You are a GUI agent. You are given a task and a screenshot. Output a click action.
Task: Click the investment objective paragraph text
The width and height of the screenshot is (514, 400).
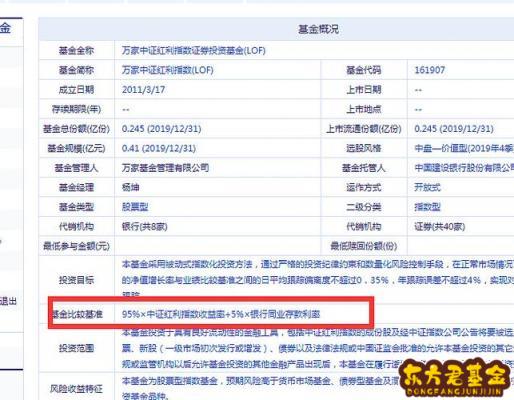(318, 279)
